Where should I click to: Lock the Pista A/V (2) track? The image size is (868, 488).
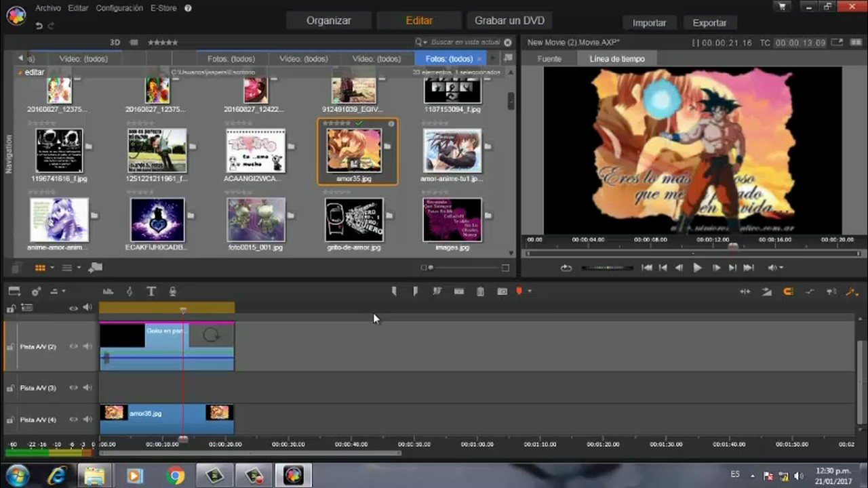pyautogui.click(x=10, y=346)
